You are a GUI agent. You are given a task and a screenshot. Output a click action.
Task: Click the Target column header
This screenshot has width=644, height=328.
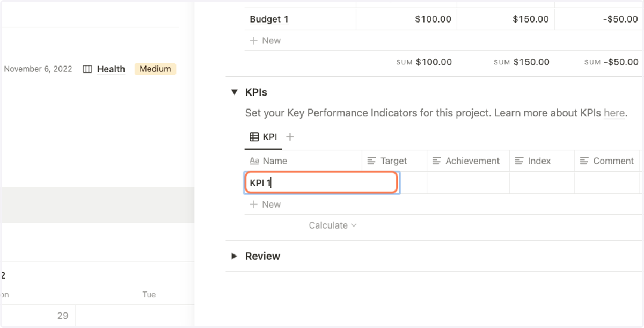click(x=394, y=161)
